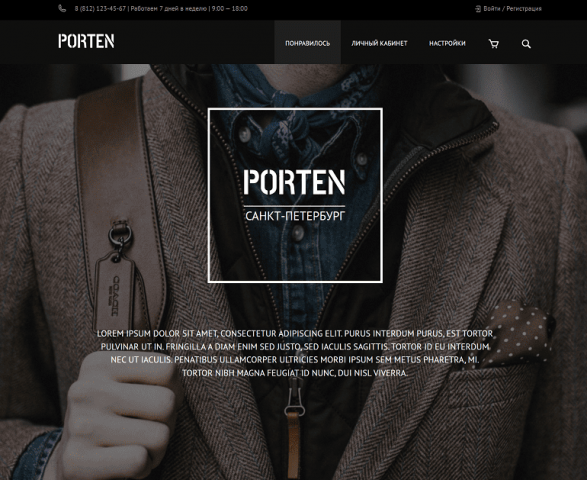The width and height of the screenshot is (587, 480).
Task: Click the large PORTEN logo in white frame
Action: point(295,182)
